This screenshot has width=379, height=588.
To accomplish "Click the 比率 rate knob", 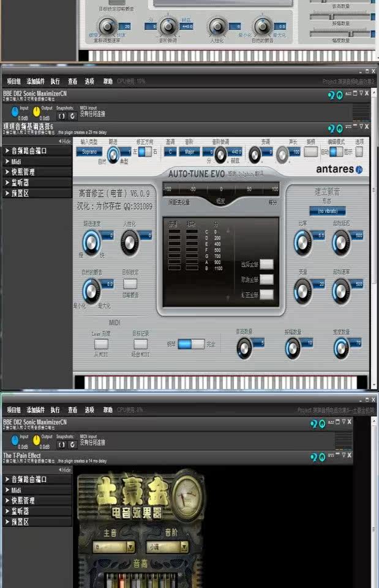I will [302, 243].
